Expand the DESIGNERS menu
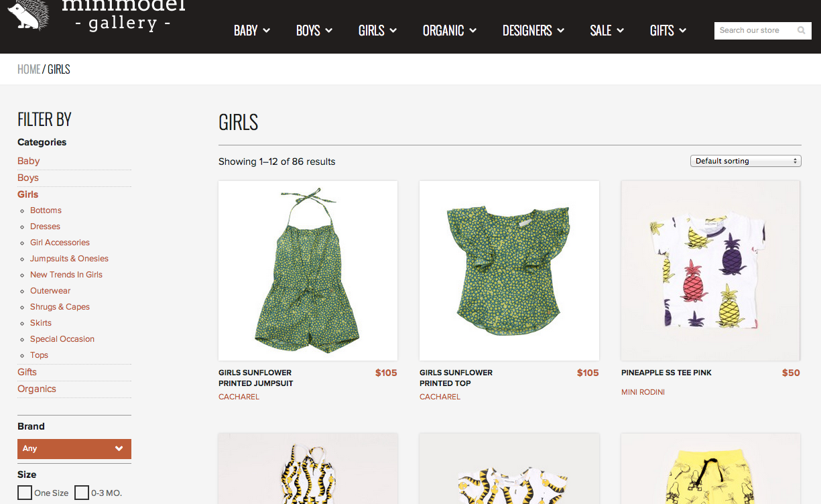 533,30
